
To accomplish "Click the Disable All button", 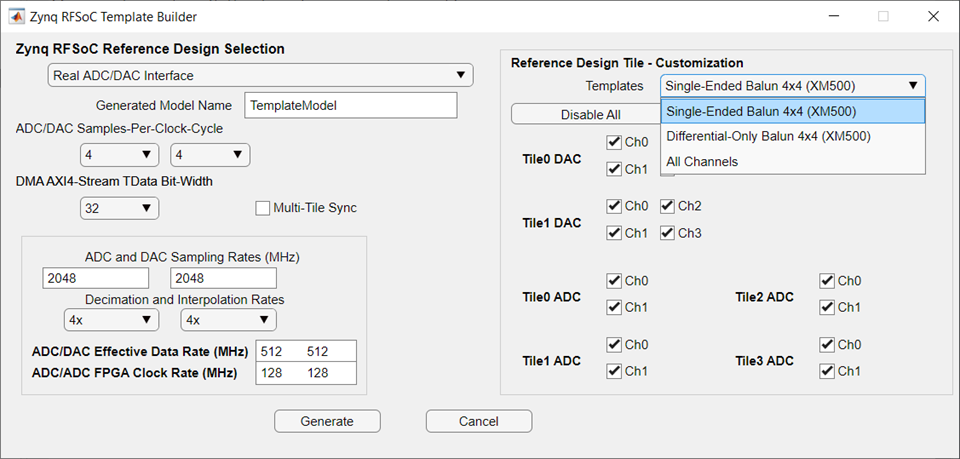I will tap(590, 115).
